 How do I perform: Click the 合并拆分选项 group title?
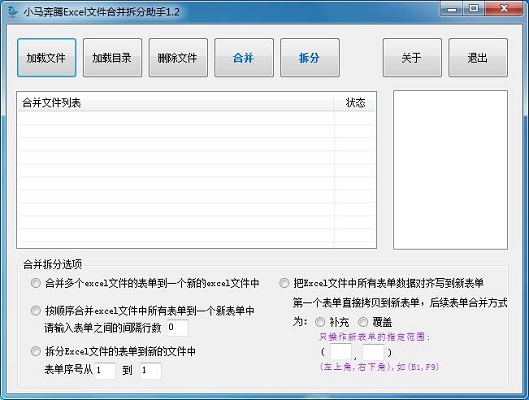tap(52, 264)
